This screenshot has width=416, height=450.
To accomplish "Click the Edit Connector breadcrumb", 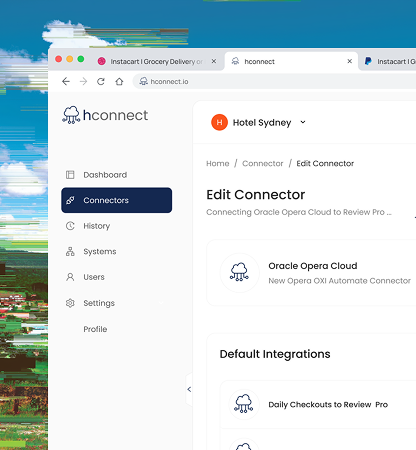I will (x=325, y=163).
